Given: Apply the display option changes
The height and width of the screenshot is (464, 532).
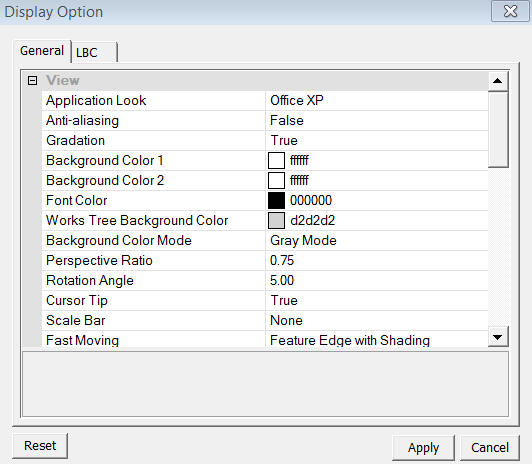Looking at the screenshot, I should 423,448.
